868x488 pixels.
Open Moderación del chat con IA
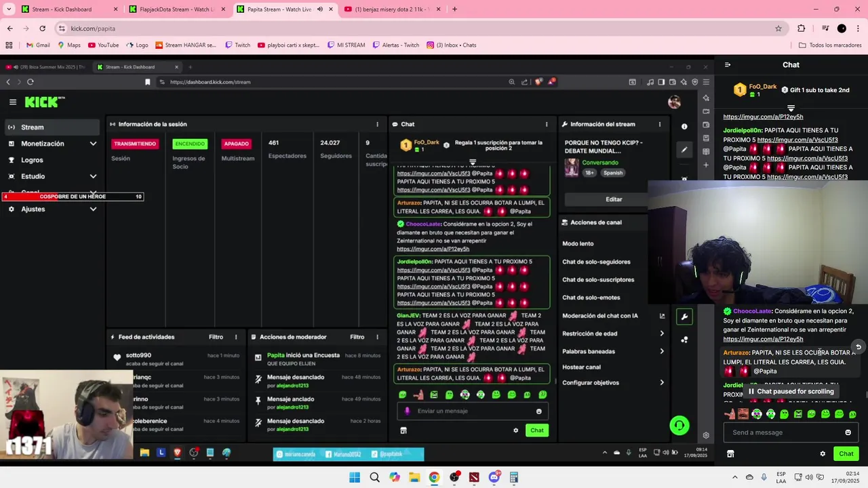coord(613,315)
